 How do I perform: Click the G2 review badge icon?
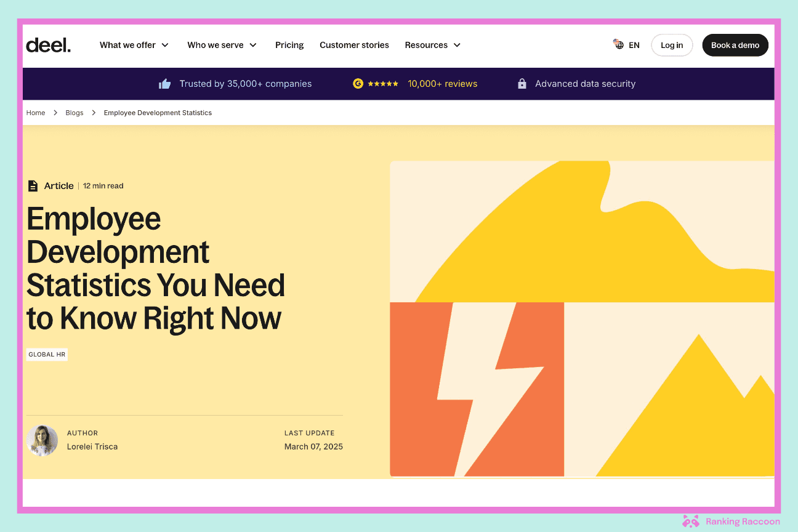click(x=358, y=84)
